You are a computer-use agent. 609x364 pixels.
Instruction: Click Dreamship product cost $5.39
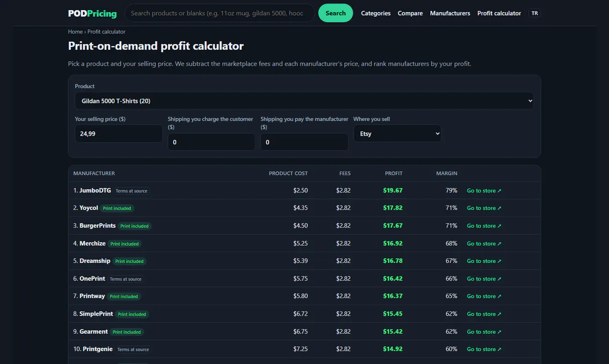click(301, 261)
